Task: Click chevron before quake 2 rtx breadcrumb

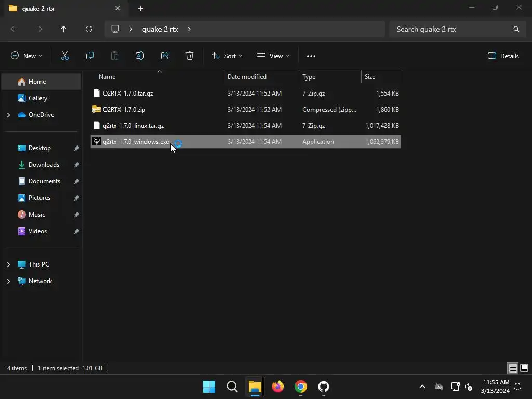Action: coord(131,29)
